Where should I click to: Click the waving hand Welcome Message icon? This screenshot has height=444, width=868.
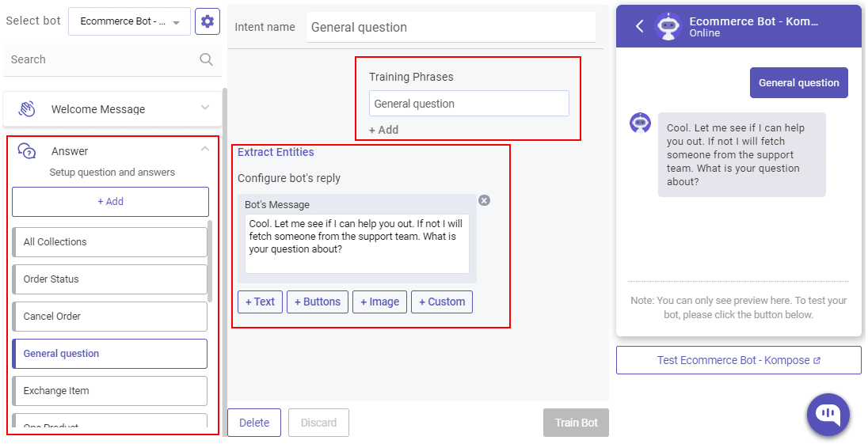[27, 109]
